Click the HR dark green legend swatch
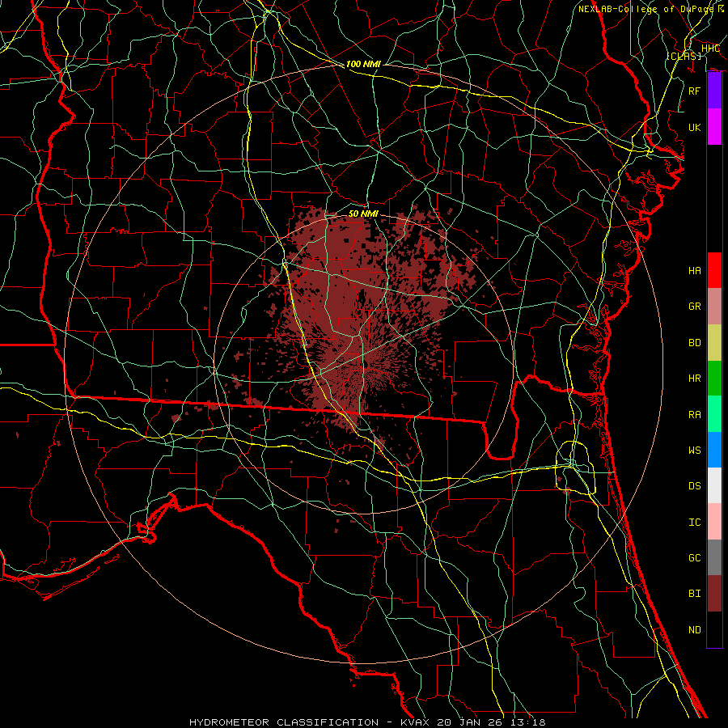This screenshot has width=728, height=728. 714,379
